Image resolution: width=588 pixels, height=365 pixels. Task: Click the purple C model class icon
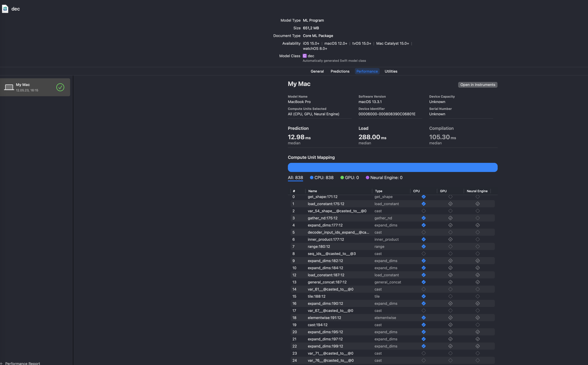[305, 56]
